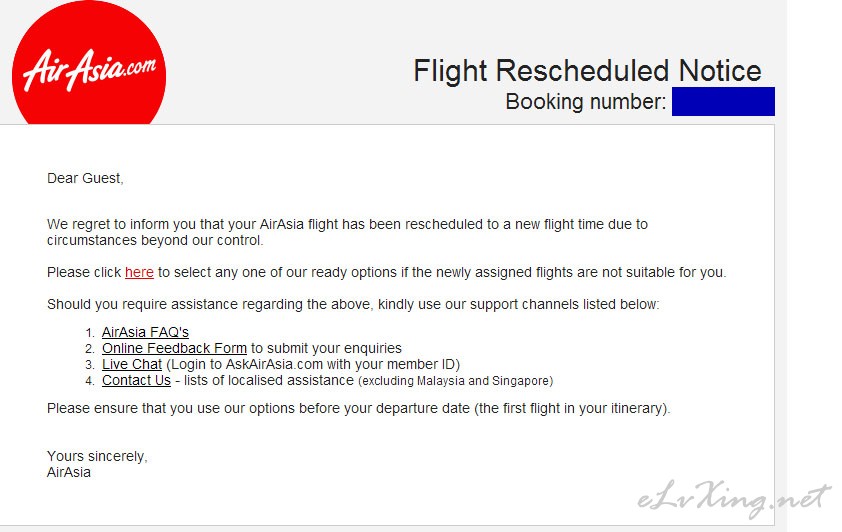This screenshot has width=842, height=532.
Task: Click the blue redacted booking number box
Action: tap(723, 101)
